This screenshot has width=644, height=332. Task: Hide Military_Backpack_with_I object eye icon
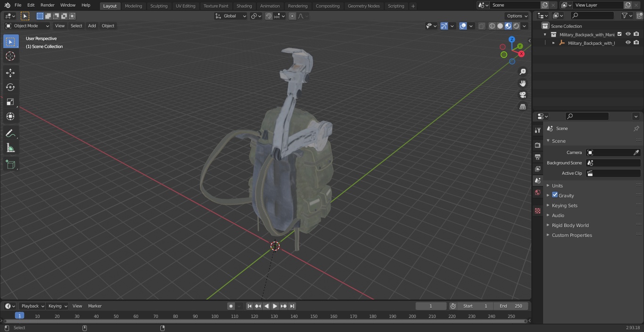[628, 42]
